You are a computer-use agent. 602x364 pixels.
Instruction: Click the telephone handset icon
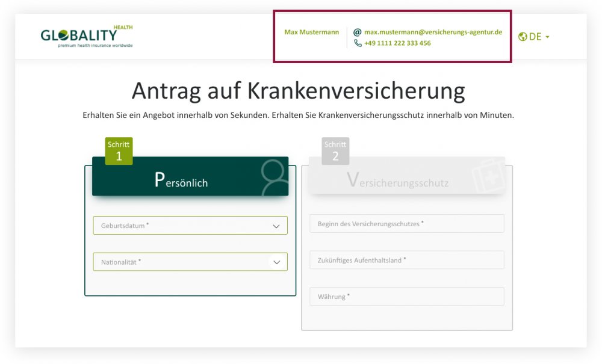pos(358,43)
